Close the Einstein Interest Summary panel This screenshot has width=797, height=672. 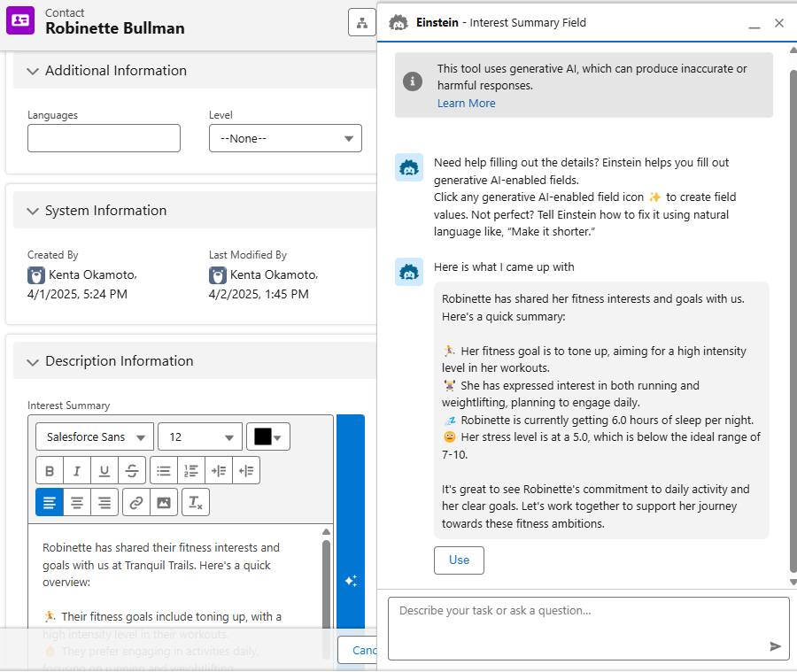point(778,23)
